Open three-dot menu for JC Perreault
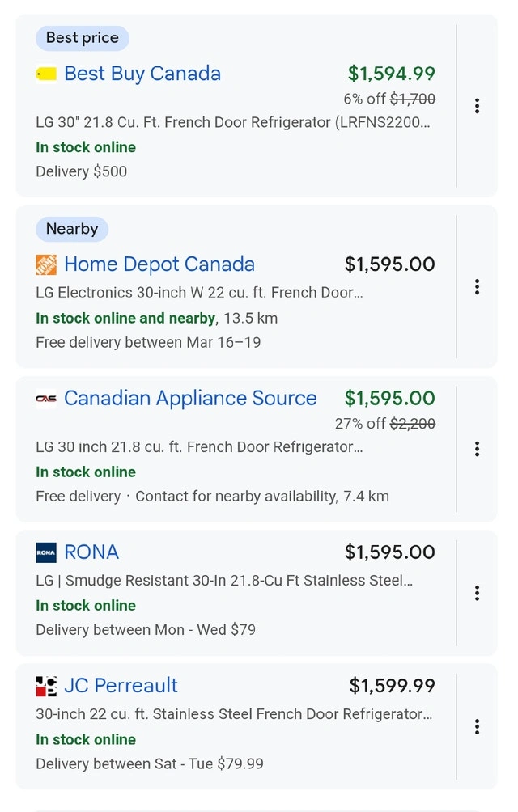The width and height of the screenshot is (518, 812). (x=478, y=726)
